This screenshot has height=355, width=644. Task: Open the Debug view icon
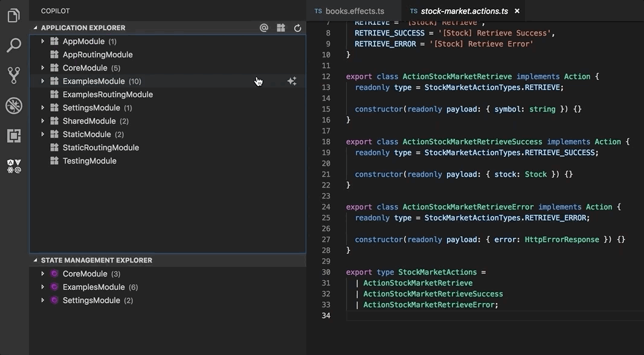point(13,106)
